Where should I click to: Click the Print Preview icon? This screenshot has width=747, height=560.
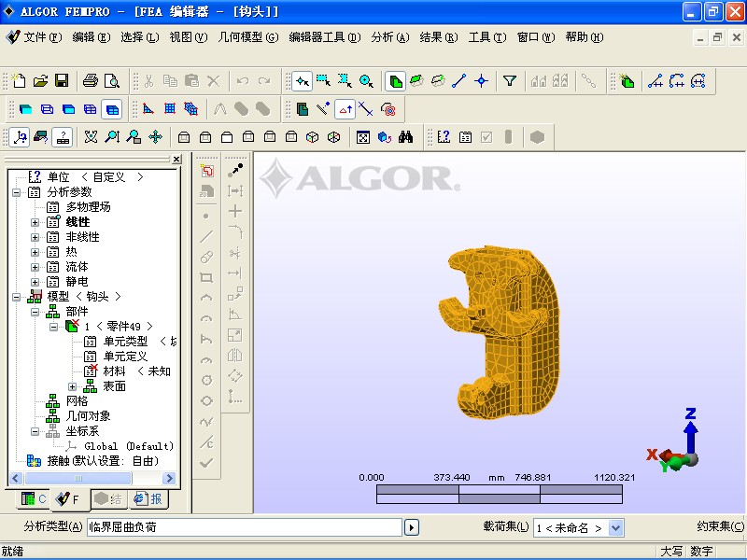[x=112, y=80]
